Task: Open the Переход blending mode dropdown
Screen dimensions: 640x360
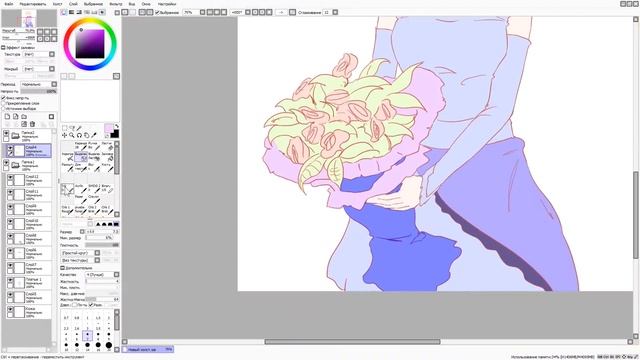Action: 39,84
